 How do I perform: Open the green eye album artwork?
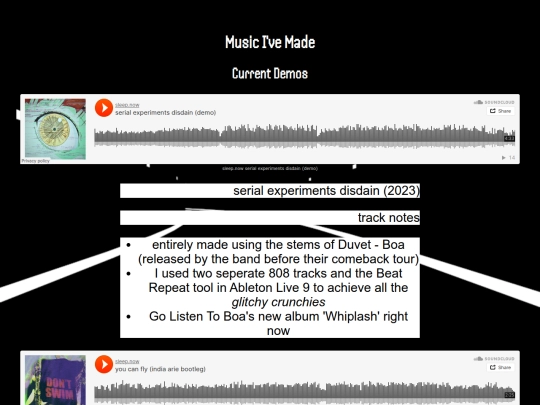pos(55,129)
